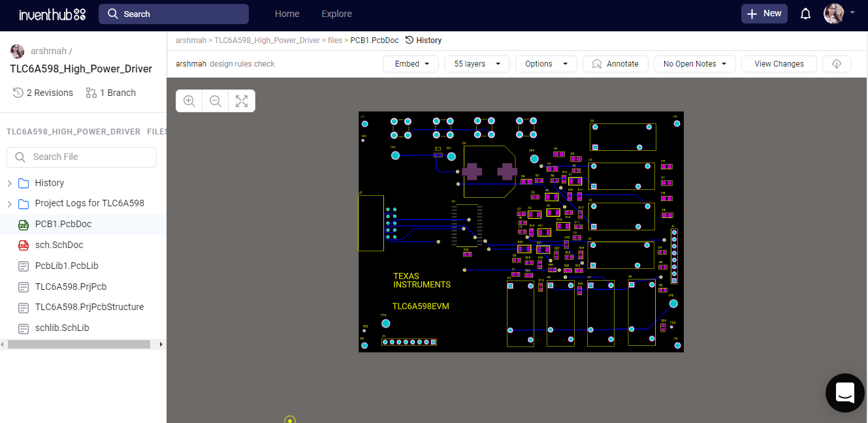Open the sch.SchDoc file

[x=59, y=245]
